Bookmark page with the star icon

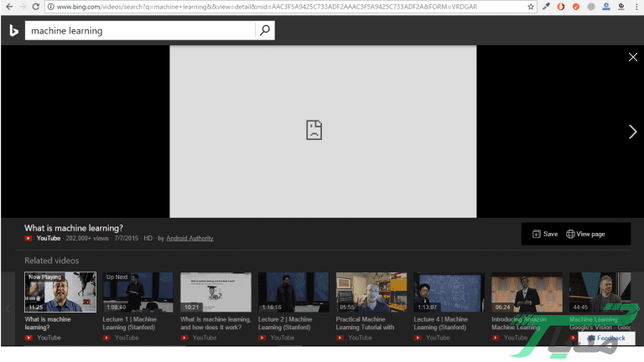pos(531,7)
